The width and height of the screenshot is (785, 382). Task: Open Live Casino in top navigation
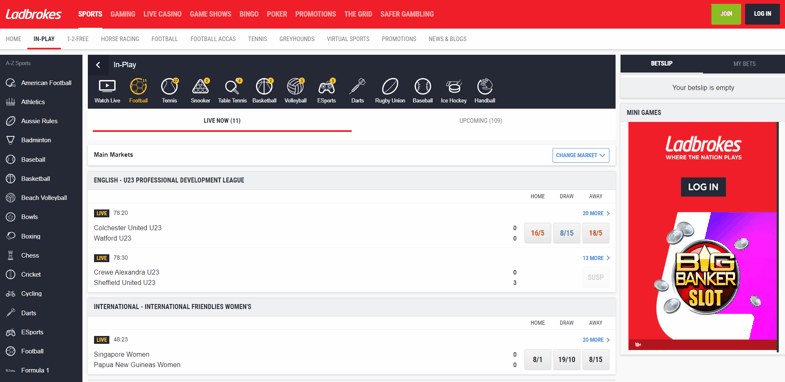coord(162,14)
